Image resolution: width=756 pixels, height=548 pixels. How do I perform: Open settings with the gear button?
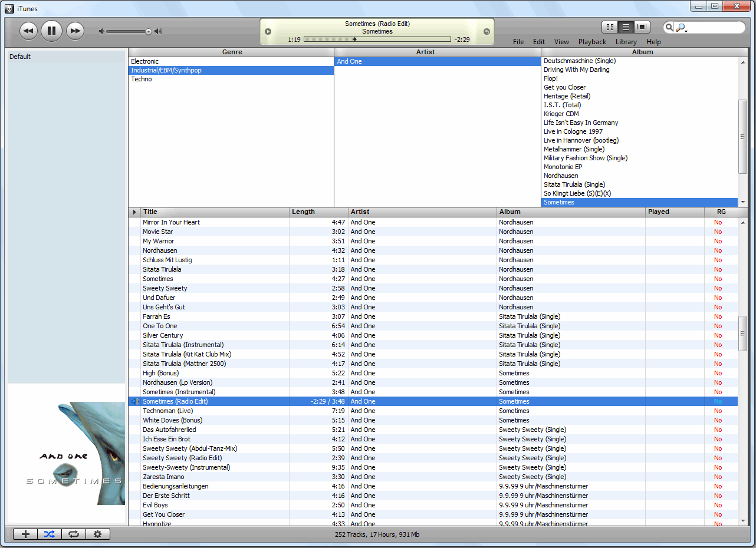click(x=98, y=534)
